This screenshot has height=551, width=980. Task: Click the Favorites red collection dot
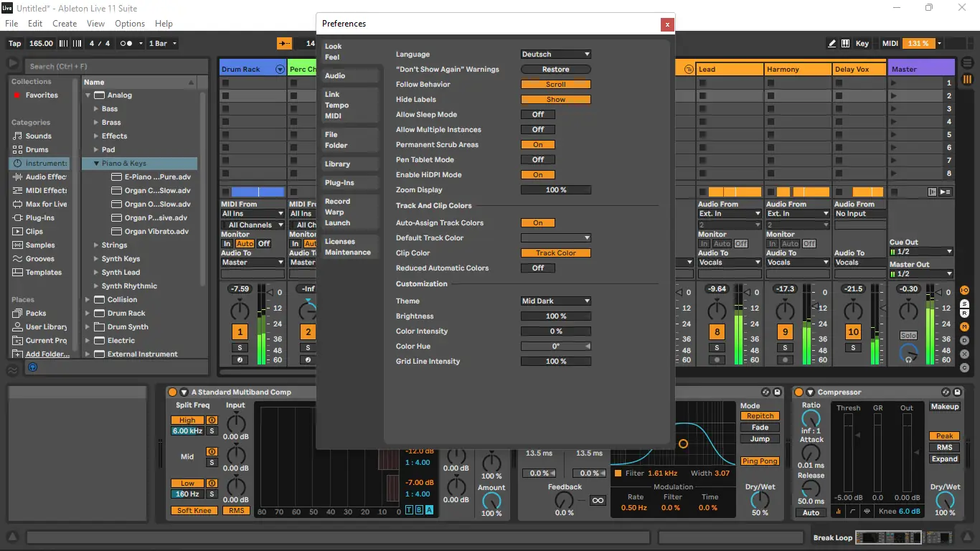pos(17,95)
